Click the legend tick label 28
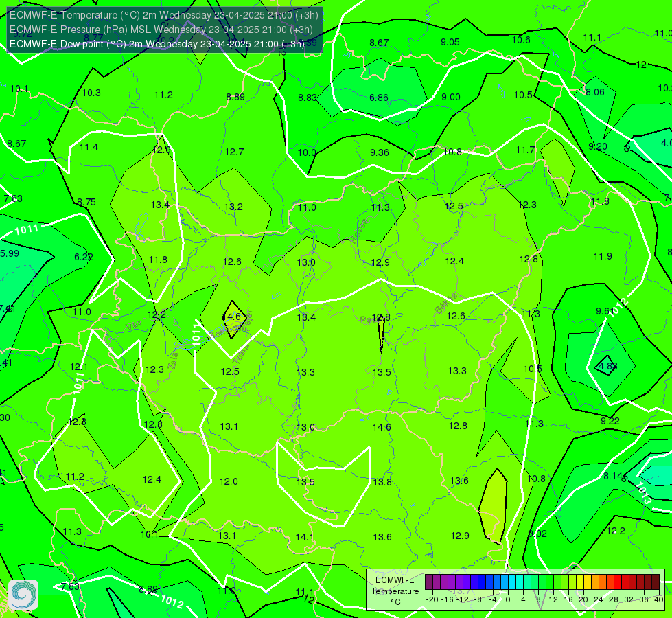Screen dimensions: 672x618 tap(613, 599)
